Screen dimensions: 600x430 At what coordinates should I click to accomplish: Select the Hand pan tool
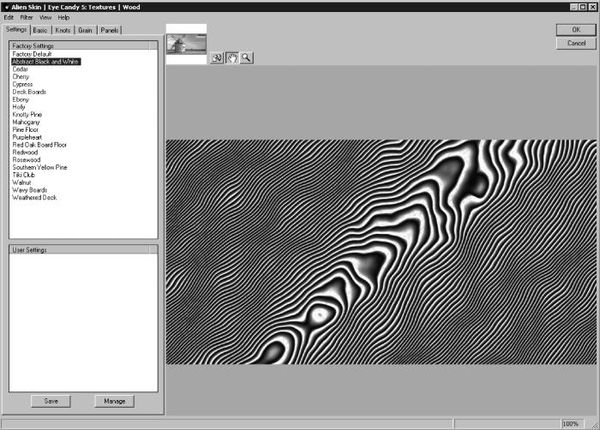pos(231,59)
